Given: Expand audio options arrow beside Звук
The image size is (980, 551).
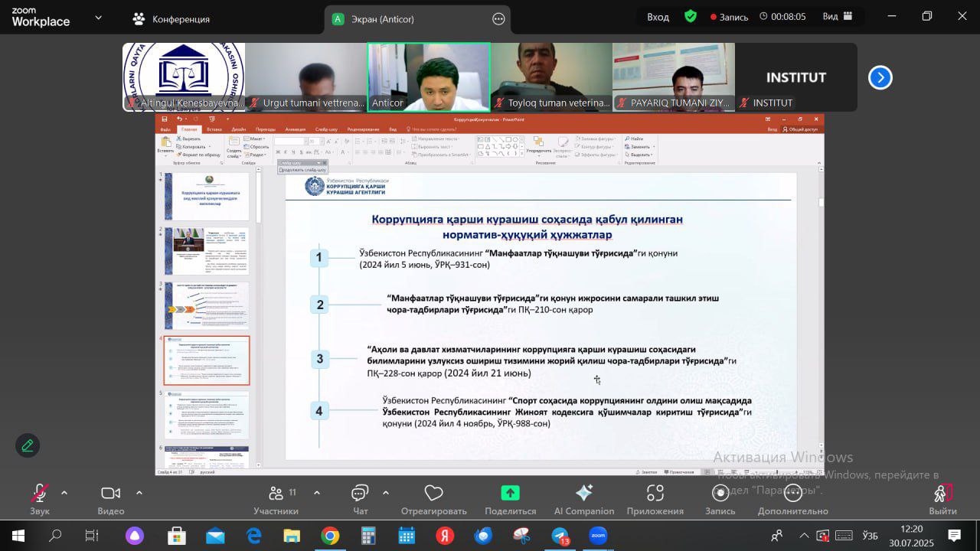Looking at the screenshot, I should (x=64, y=492).
